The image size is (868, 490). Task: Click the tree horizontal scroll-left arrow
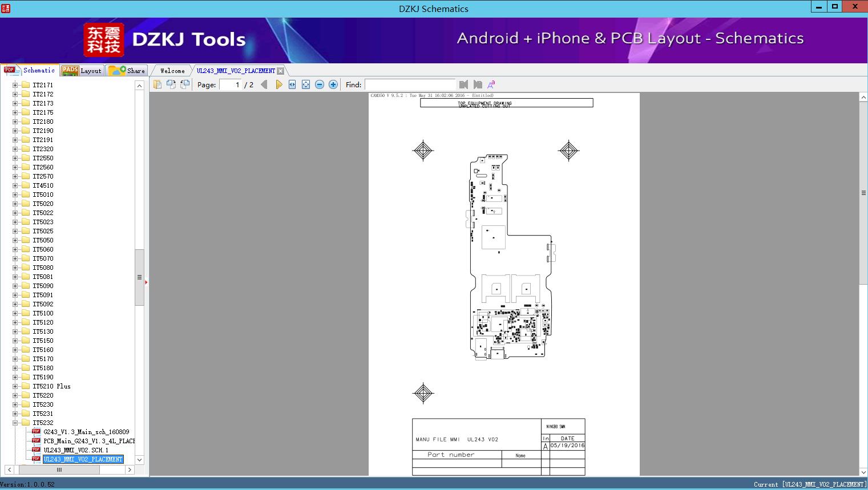(9, 470)
